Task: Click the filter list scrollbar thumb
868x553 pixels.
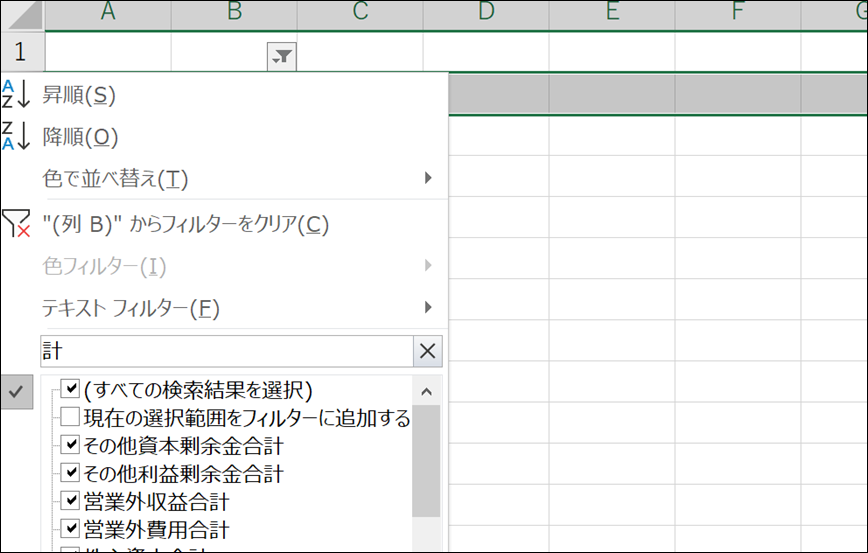Action: (426, 461)
